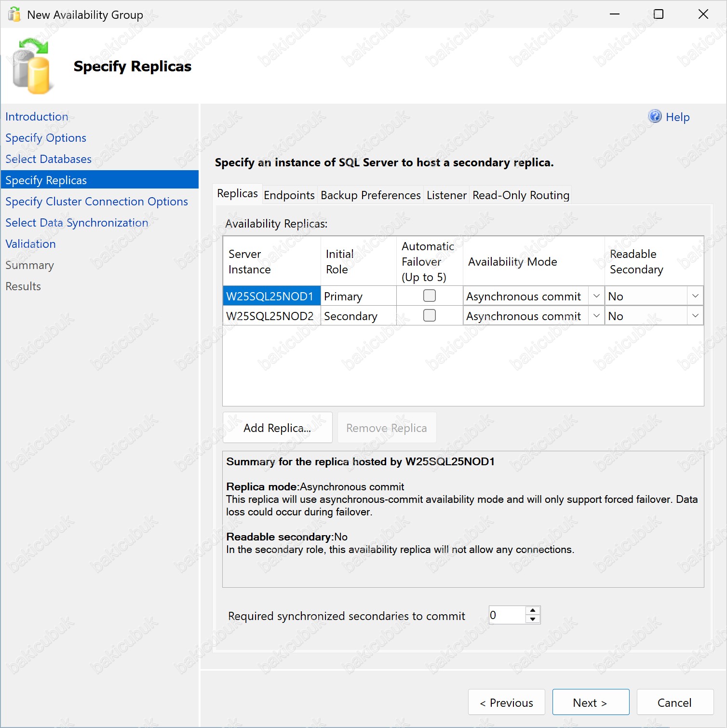Screen dimensions: 727x728
Task: Open the Read-Only Routing tab
Action: [521, 195]
